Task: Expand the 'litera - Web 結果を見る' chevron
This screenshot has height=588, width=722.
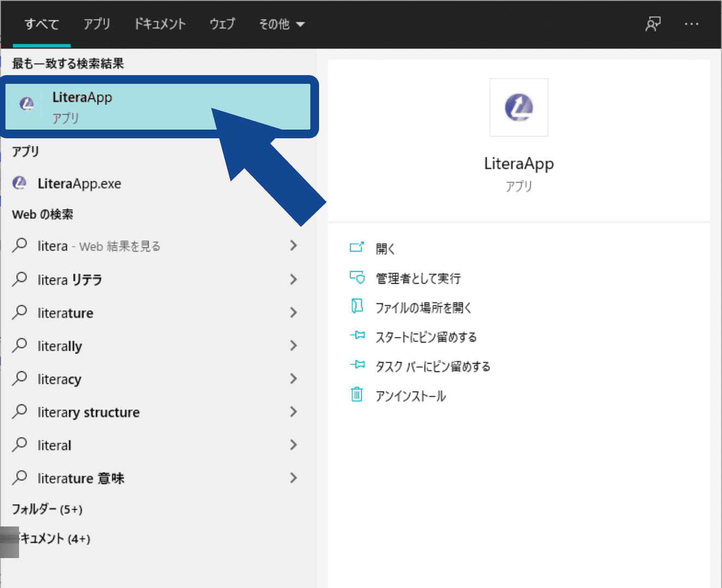Action: (293, 246)
